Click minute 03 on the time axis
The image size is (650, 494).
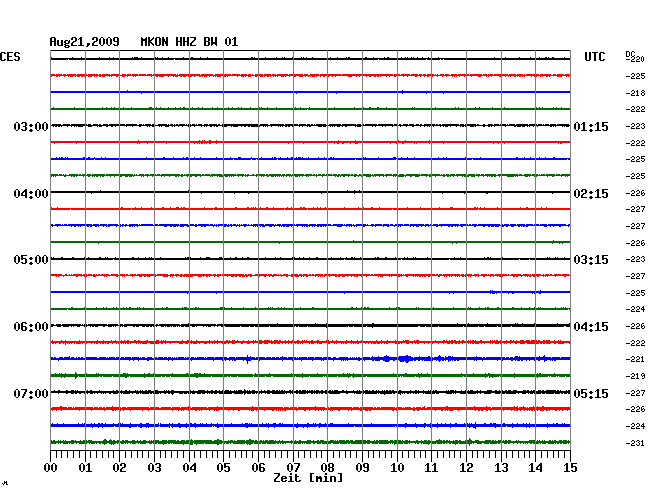[154, 467]
